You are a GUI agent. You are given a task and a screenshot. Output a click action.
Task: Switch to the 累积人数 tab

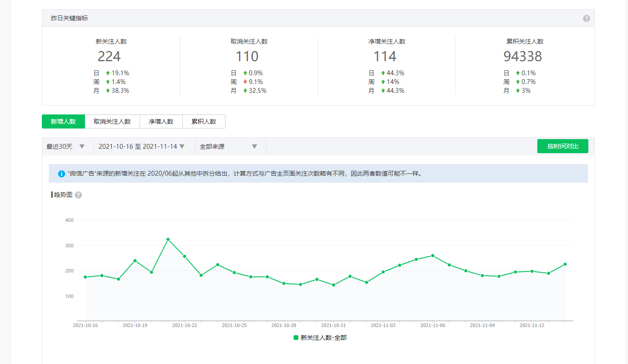tap(204, 121)
